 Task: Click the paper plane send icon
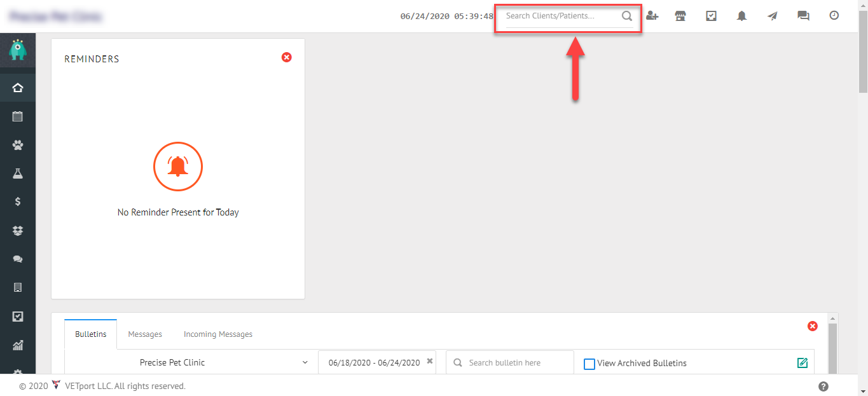tap(772, 16)
